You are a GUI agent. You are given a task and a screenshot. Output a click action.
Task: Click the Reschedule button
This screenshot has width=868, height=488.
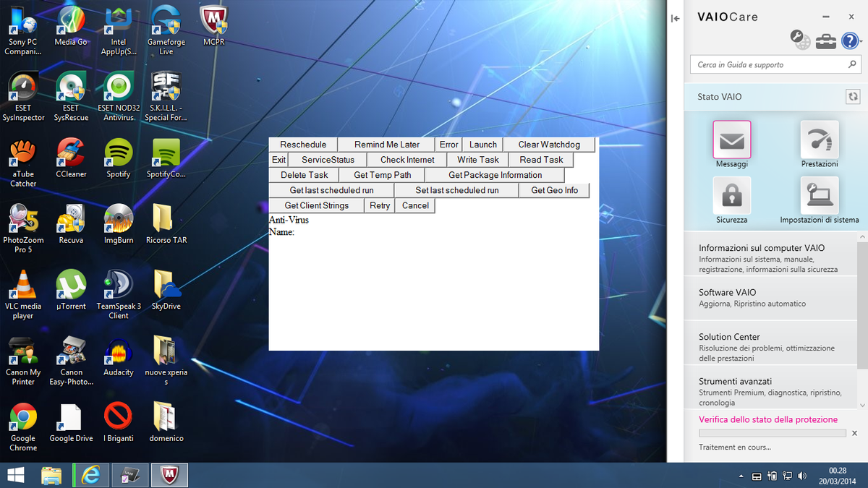303,145
